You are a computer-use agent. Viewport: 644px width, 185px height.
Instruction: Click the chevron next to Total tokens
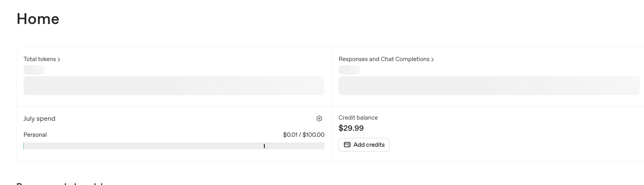pos(59,59)
